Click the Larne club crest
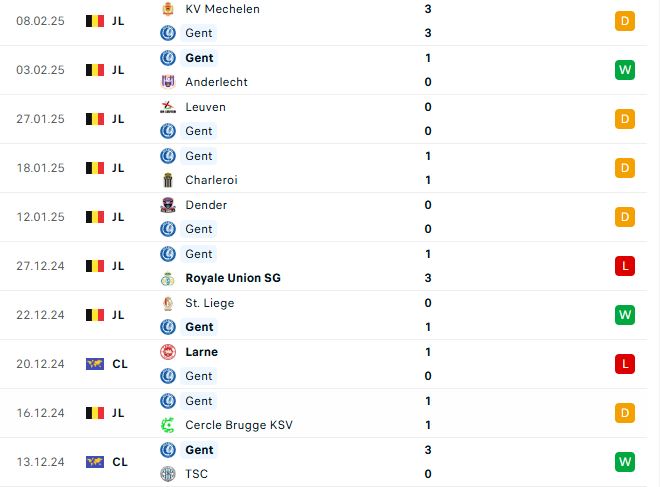The height and width of the screenshot is (487, 660). tap(168, 352)
